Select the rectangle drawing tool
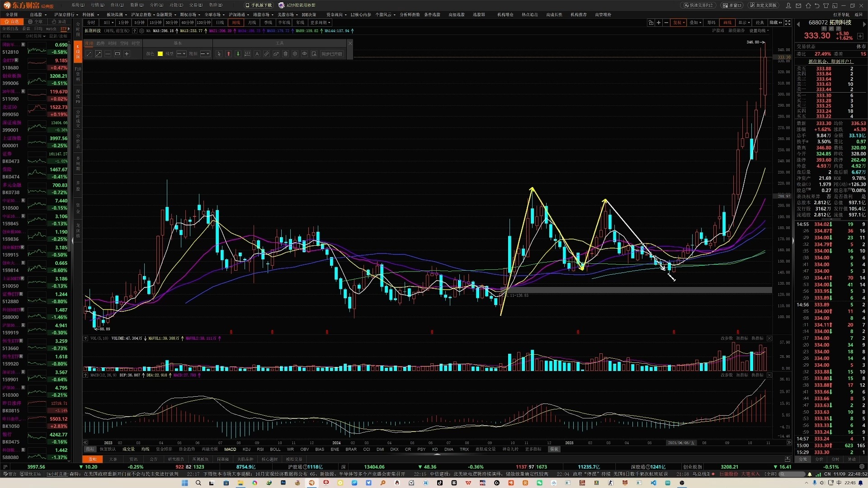 point(117,54)
